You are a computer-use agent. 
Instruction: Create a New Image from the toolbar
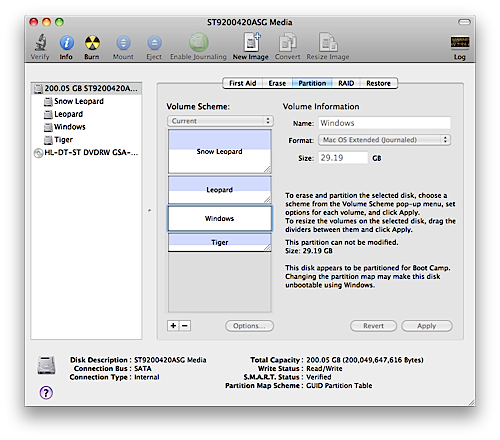click(251, 42)
